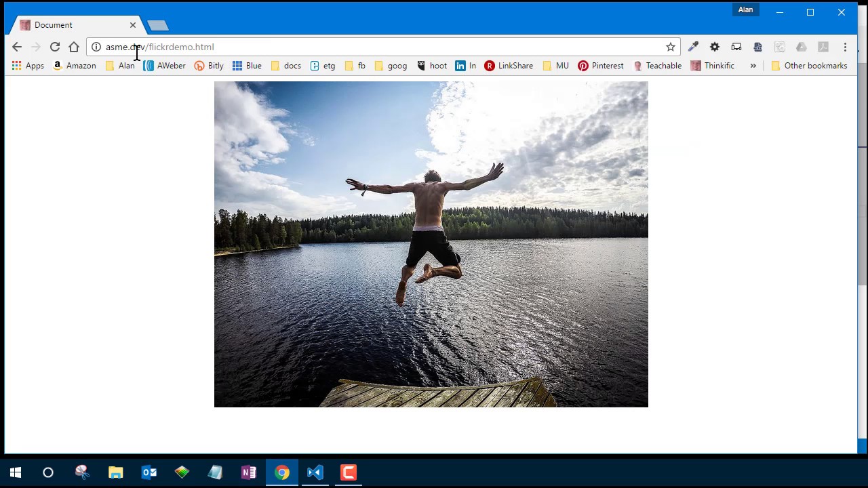Open the gear extension in toolbar

click(715, 47)
